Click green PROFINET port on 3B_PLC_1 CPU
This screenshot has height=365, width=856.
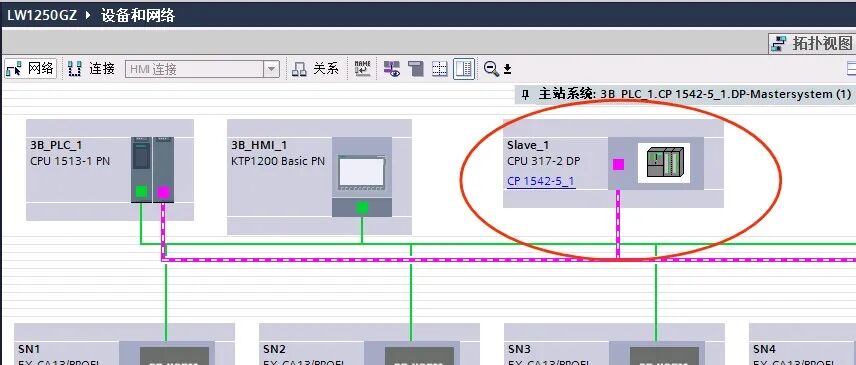tap(141, 191)
